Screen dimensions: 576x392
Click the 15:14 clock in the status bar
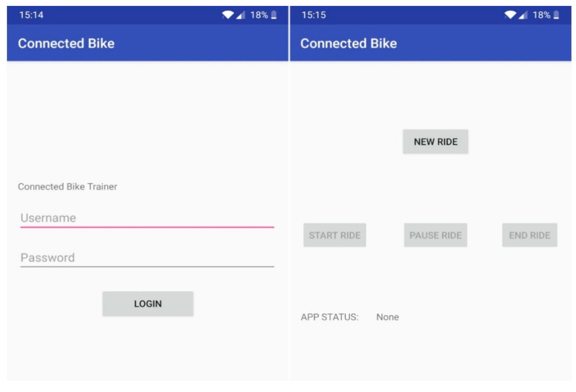[x=31, y=15]
